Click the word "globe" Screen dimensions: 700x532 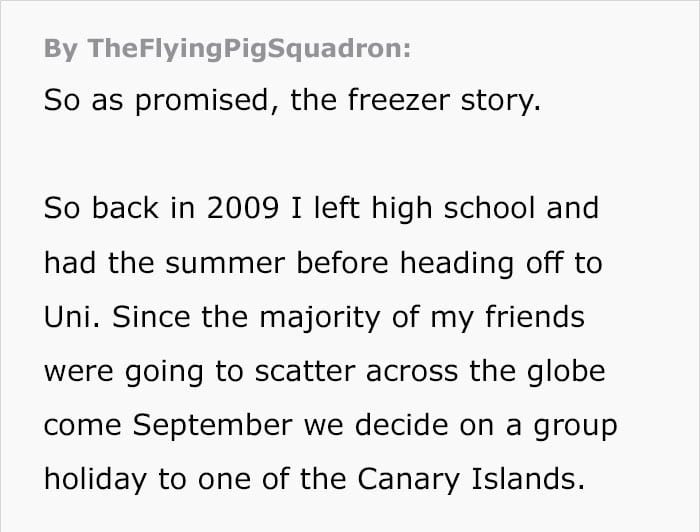coord(566,371)
